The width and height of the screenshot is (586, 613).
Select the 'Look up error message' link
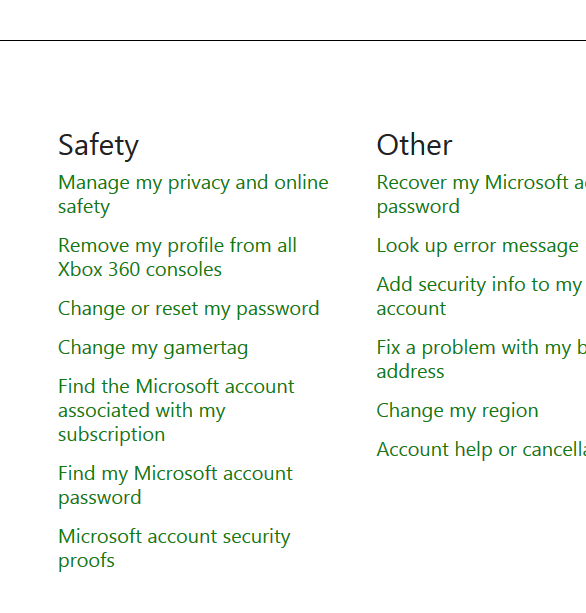[x=477, y=246]
